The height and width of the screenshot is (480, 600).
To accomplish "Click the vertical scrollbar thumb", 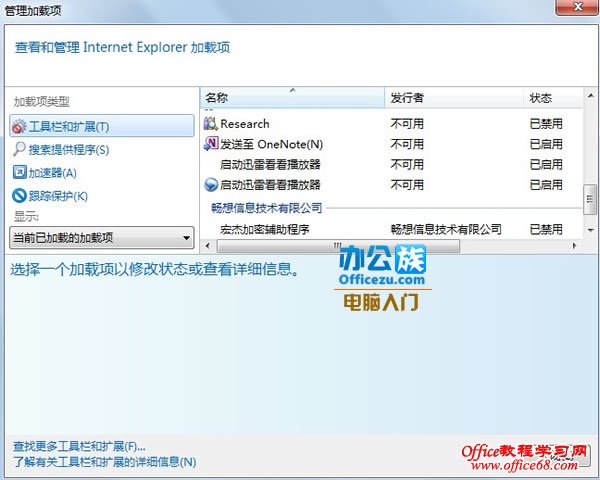I will pyautogui.click(x=590, y=199).
